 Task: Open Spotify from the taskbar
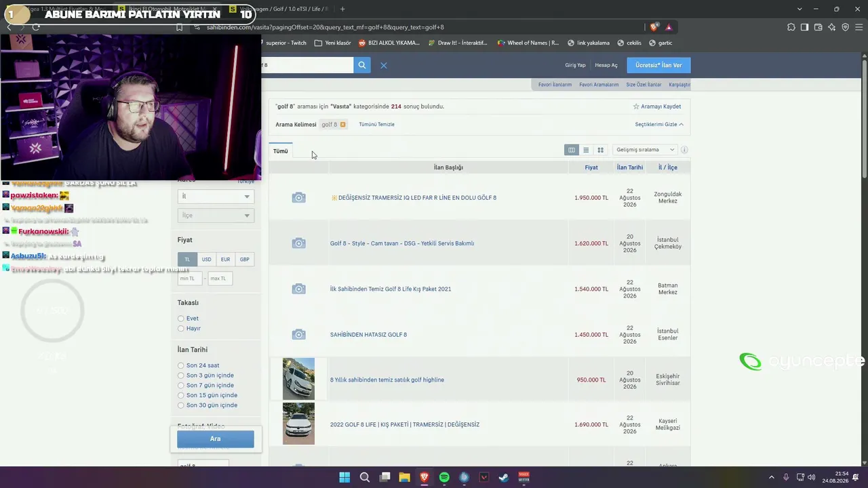444,477
